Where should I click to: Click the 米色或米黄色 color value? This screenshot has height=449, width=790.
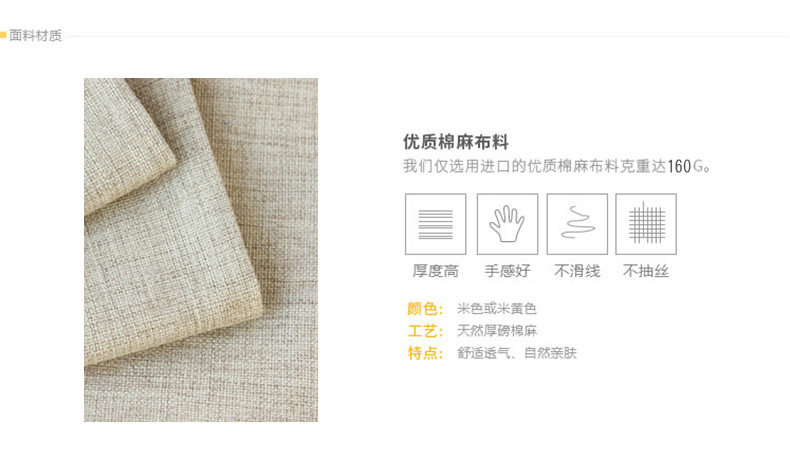[x=497, y=308]
